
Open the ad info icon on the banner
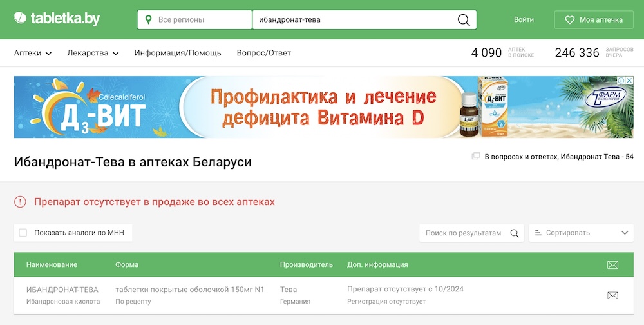point(621,81)
